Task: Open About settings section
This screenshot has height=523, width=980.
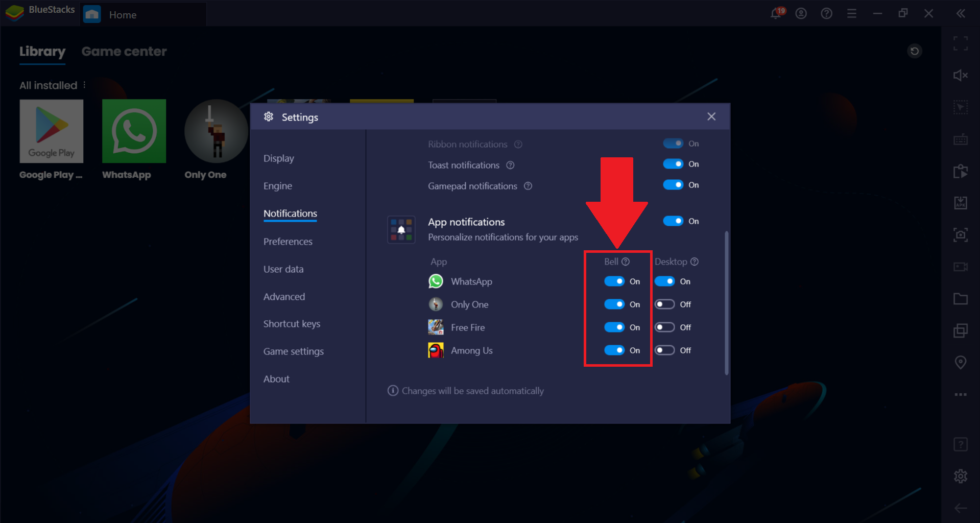Action: coord(276,379)
